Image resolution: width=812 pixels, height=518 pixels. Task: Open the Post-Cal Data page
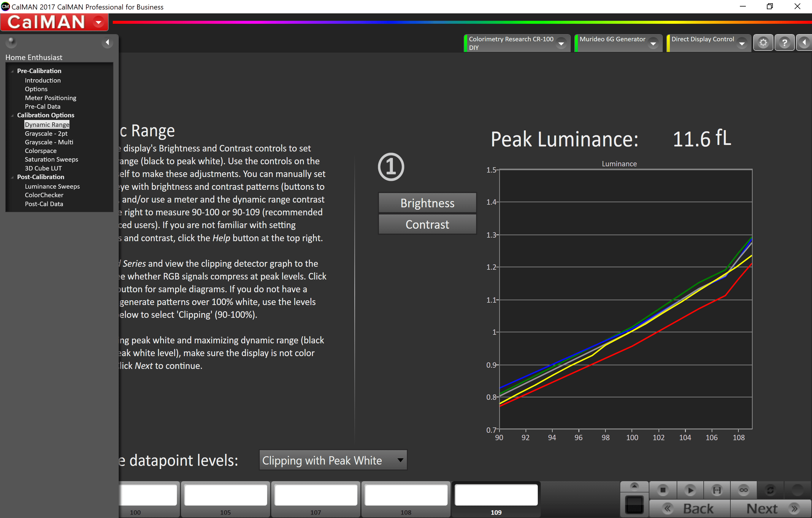pyautogui.click(x=44, y=204)
